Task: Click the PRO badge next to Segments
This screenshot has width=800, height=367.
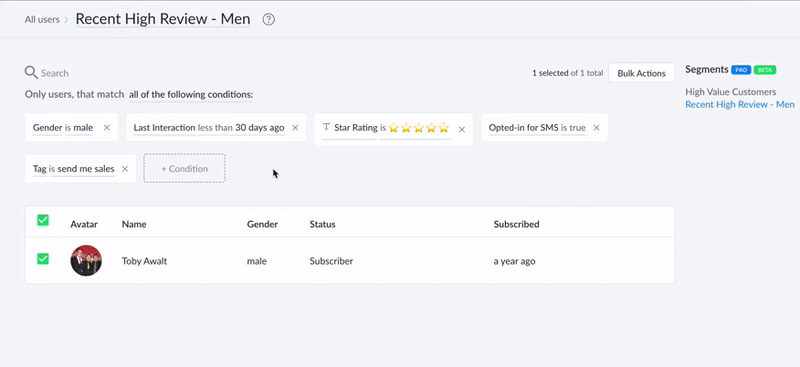Action: [x=741, y=70]
